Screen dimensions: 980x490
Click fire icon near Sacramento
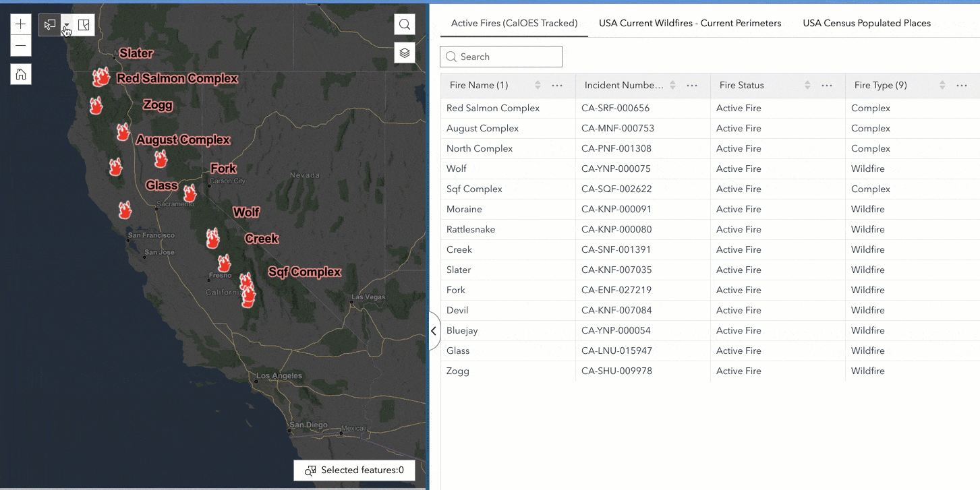(190, 193)
